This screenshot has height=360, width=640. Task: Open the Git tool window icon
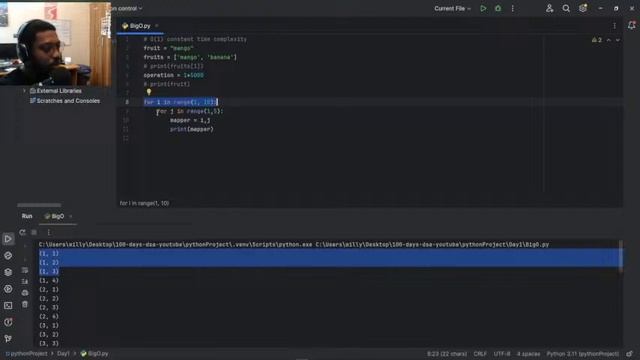coord(8,338)
